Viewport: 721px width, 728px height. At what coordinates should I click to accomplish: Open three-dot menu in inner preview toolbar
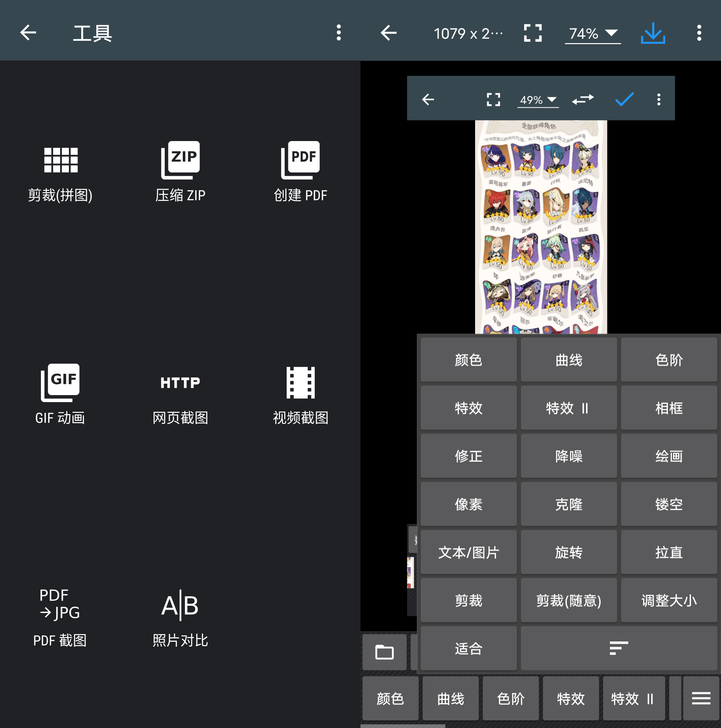[659, 100]
